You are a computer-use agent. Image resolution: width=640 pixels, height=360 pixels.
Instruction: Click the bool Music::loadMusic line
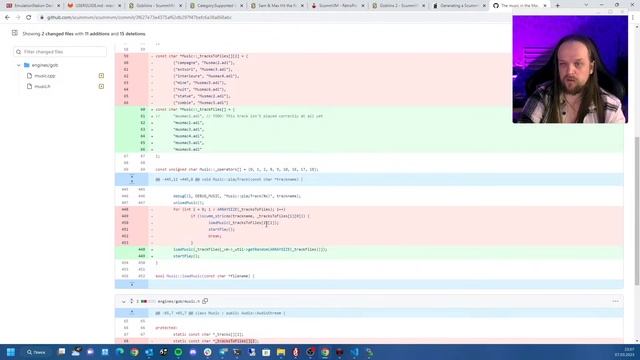[369, 276]
